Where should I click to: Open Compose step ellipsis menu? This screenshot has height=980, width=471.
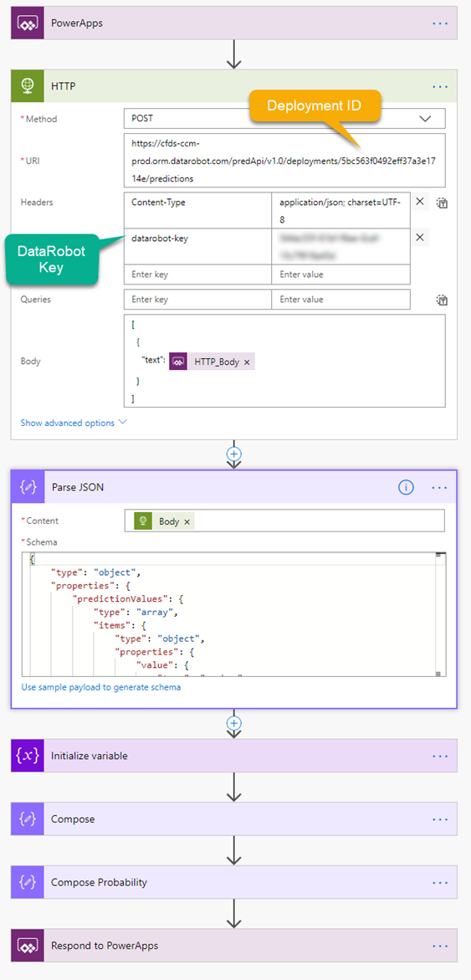pos(440,819)
